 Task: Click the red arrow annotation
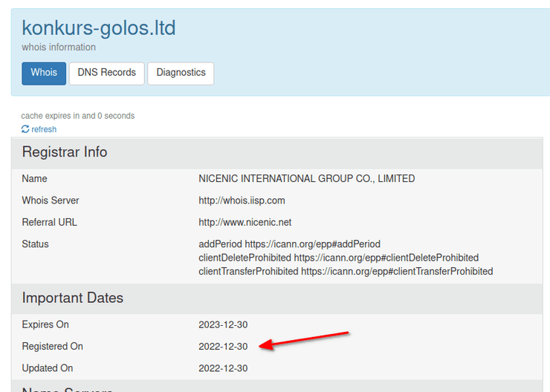303,339
